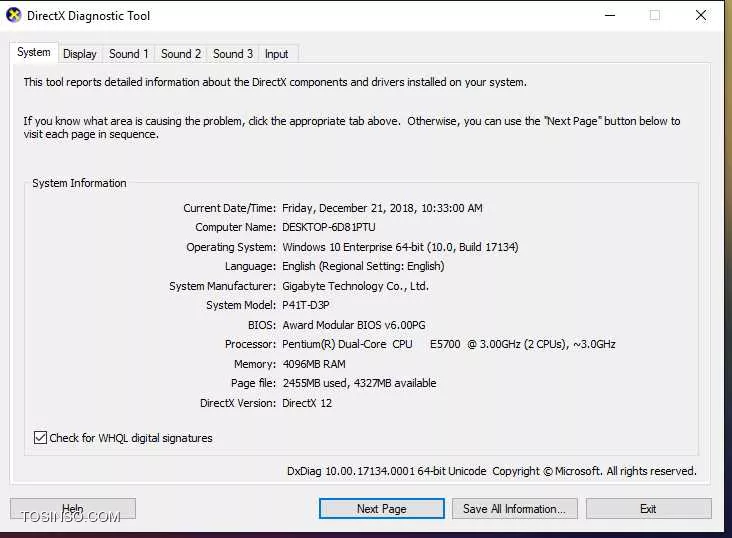Select the Sound 2 tab
Viewport: 732px width, 538px height.
[x=181, y=54]
